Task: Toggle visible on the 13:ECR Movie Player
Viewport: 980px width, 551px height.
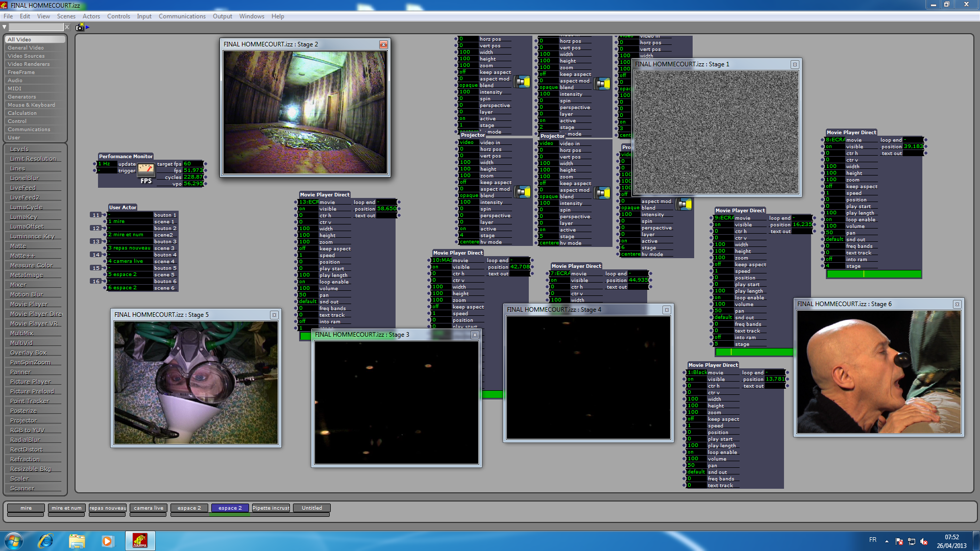Action: [308, 209]
